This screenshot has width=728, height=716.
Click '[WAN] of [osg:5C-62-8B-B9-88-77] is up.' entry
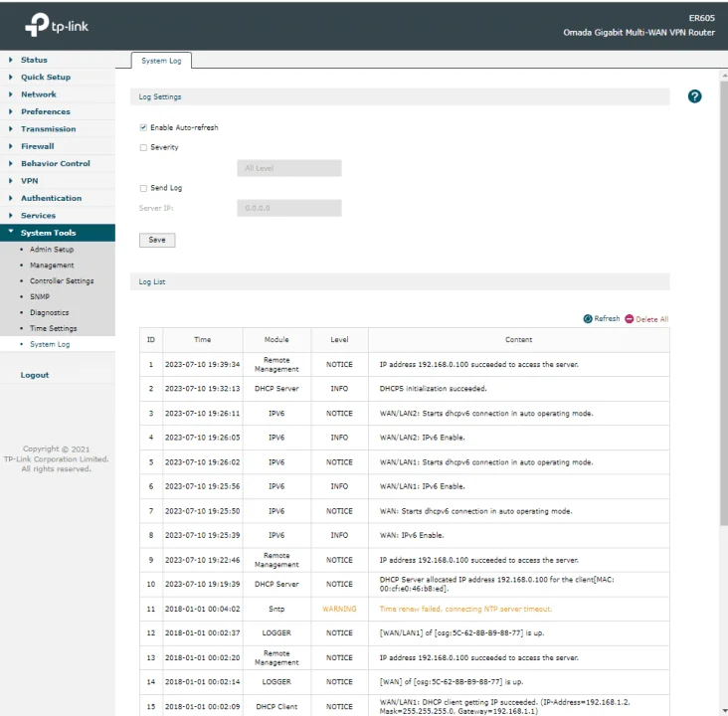452,682
